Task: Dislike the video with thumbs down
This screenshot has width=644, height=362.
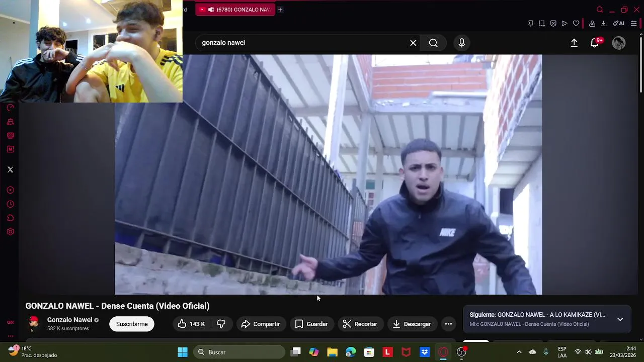Action: pos(221,324)
